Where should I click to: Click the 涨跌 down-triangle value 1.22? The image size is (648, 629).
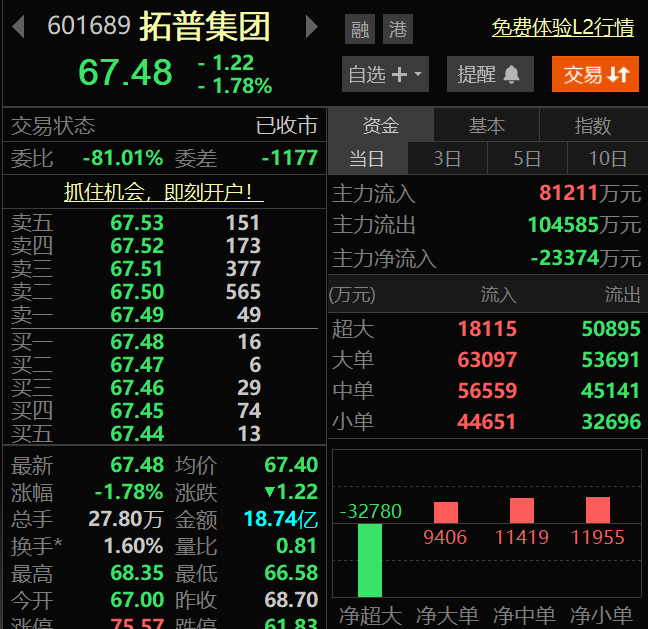pyautogui.click(x=291, y=492)
